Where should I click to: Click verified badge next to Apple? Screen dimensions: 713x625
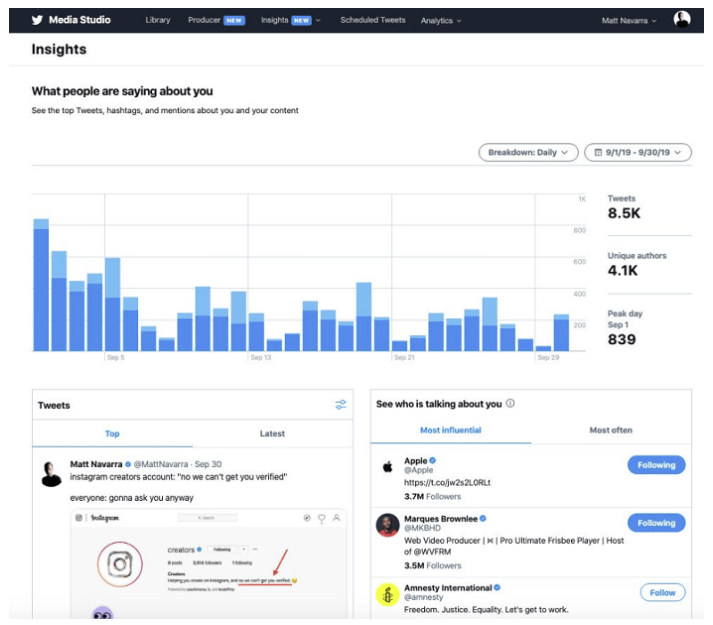coord(432,460)
